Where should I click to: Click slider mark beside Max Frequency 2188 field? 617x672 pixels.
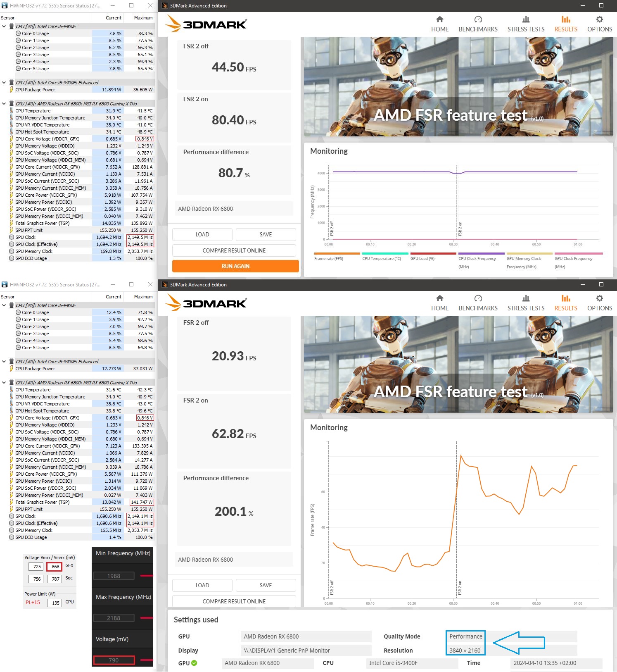pyautogui.click(x=146, y=618)
